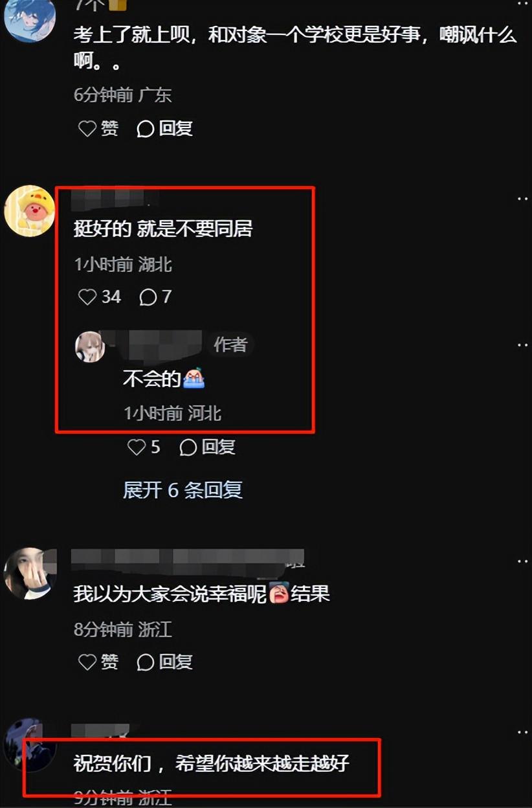Open more options for 挺好的 comment
Screen dimensions: 532x808
[x=522, y=199]
